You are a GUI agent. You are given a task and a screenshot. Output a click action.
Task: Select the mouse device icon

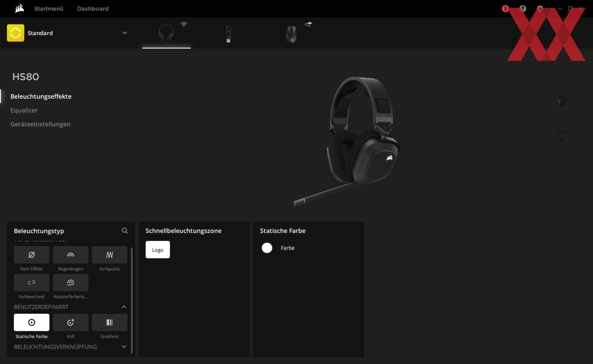[291, 34]
